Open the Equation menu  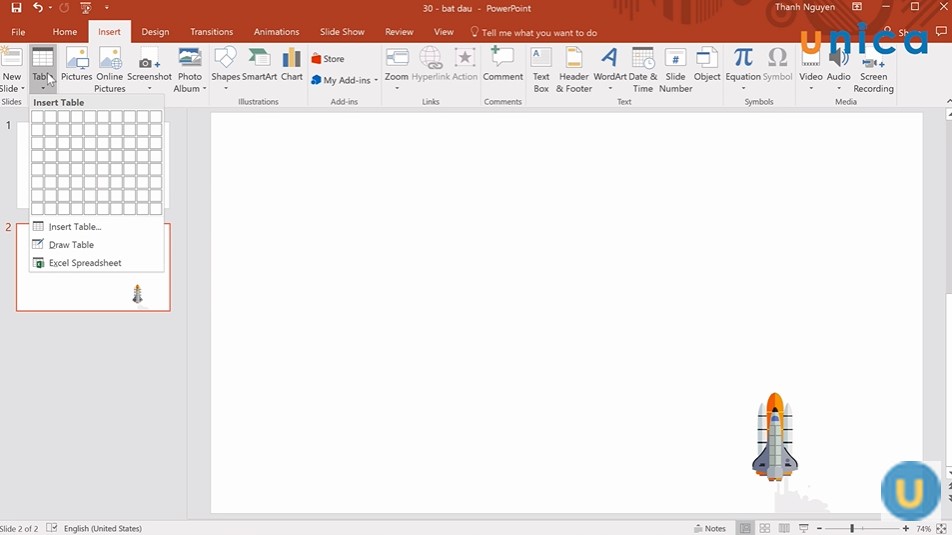pos(743,69)
